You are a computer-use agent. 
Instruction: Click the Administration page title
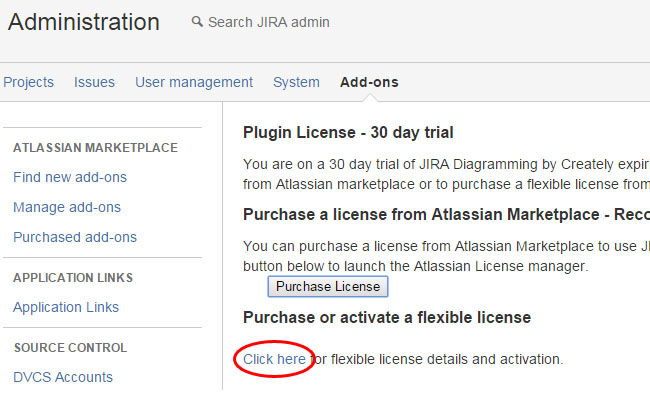pyautogui.click(x=83, y=22)
